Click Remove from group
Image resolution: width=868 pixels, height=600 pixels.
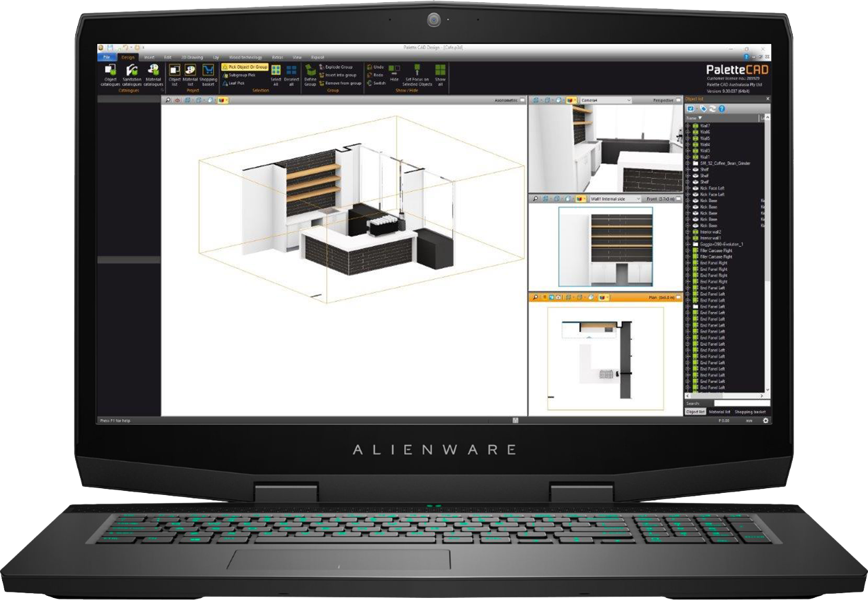tap(340, 83)
